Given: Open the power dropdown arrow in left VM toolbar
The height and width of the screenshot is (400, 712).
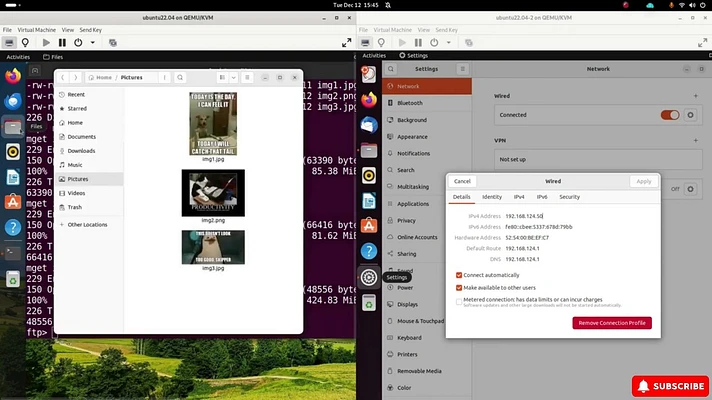Looking at the screenshot, I should (x=93, y=43).
